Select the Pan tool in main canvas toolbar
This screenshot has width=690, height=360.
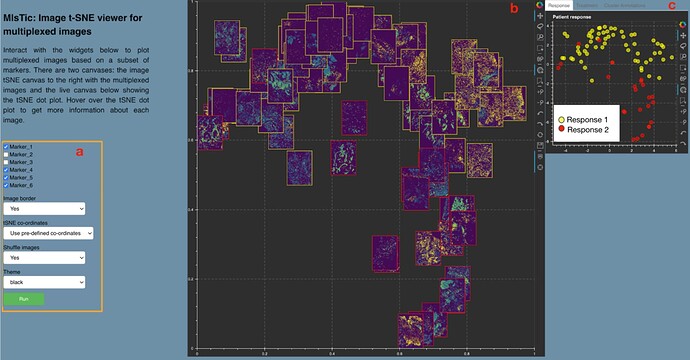click(540, 16)
